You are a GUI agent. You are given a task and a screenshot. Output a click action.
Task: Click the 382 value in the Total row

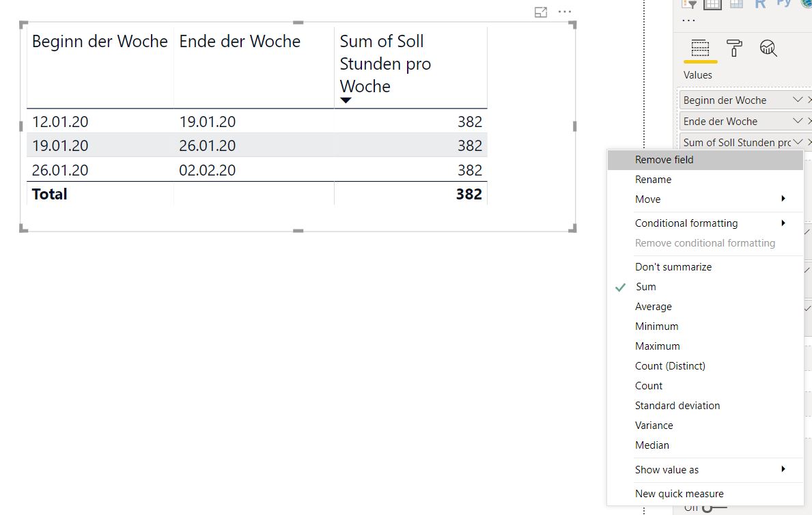pos(469,194)
